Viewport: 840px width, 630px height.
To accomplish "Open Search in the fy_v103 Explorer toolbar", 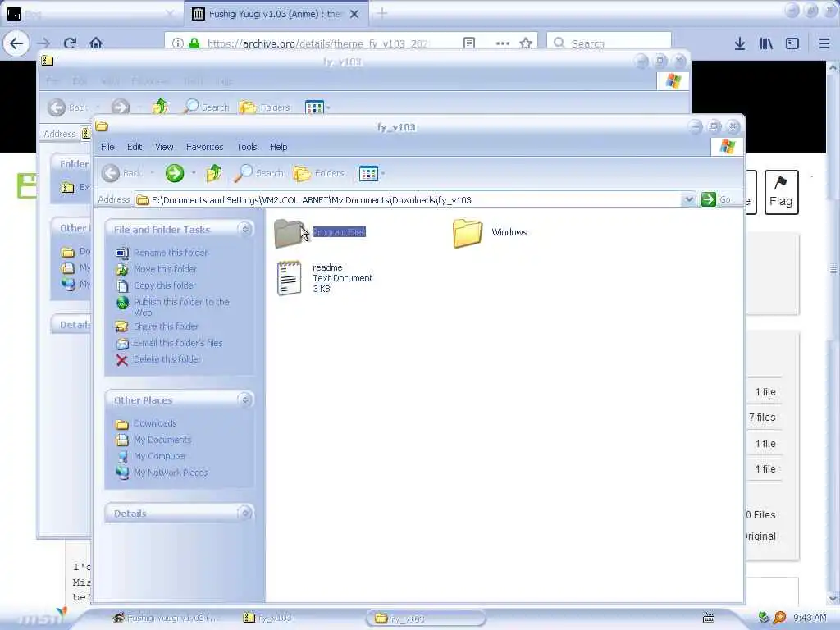I will pos(259,173).
